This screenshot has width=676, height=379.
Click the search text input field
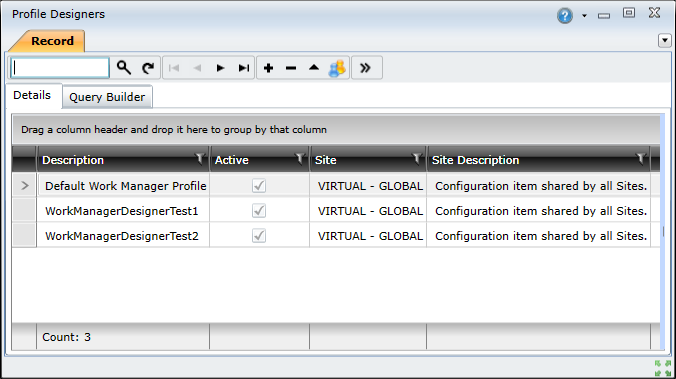pos(60,68)
